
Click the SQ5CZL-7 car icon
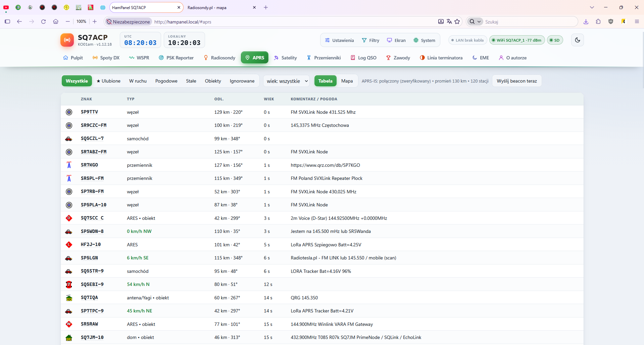pos(69,139)
